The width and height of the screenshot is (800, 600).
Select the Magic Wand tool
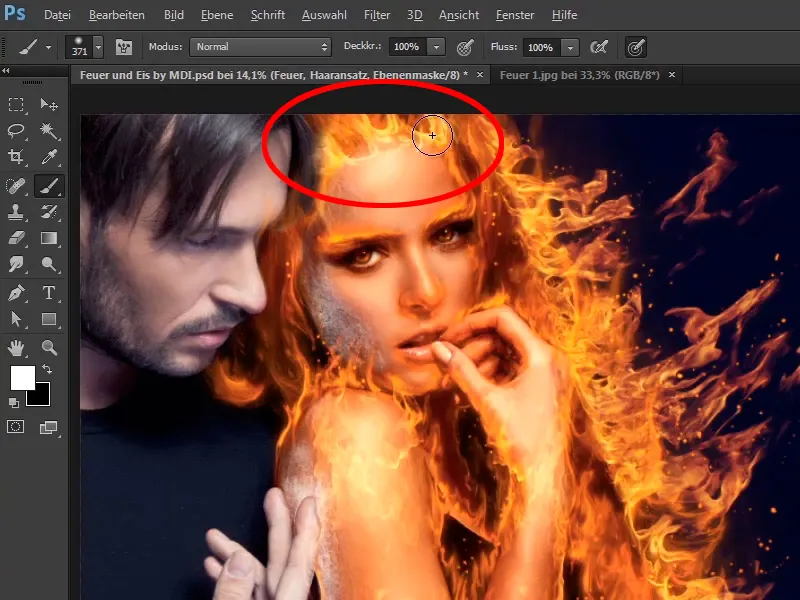49,131
